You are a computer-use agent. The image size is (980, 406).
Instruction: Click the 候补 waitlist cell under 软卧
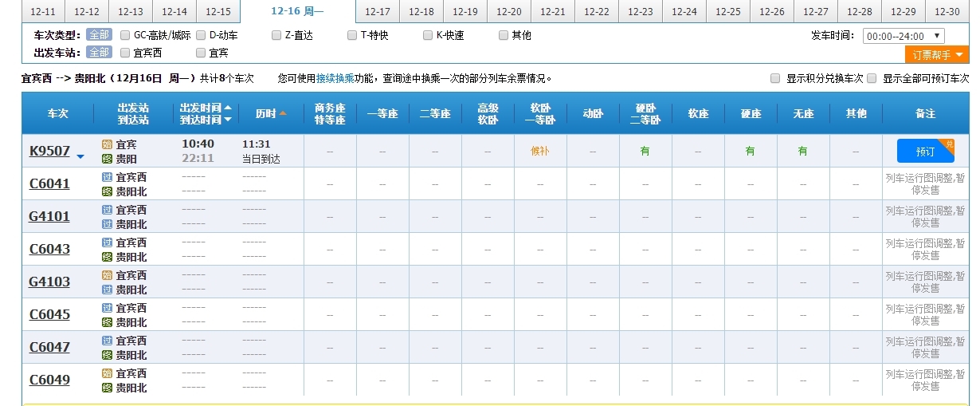coord(540,151)
